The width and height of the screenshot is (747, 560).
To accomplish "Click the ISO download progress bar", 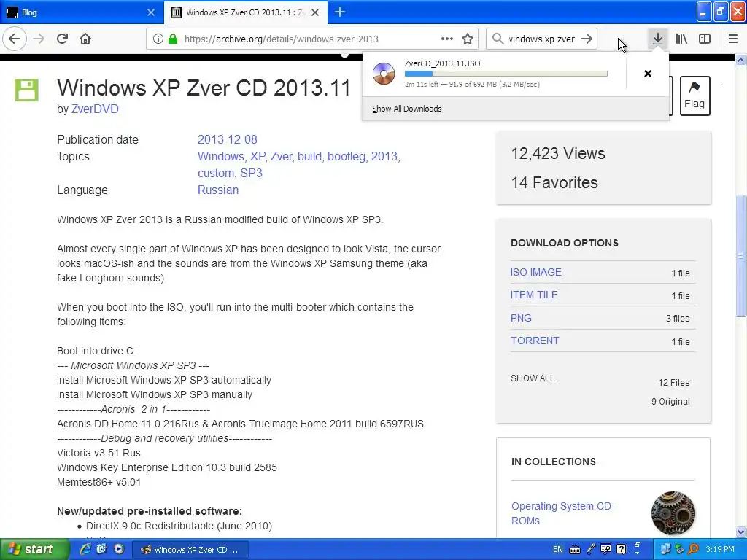I will (x=506, y=74).
